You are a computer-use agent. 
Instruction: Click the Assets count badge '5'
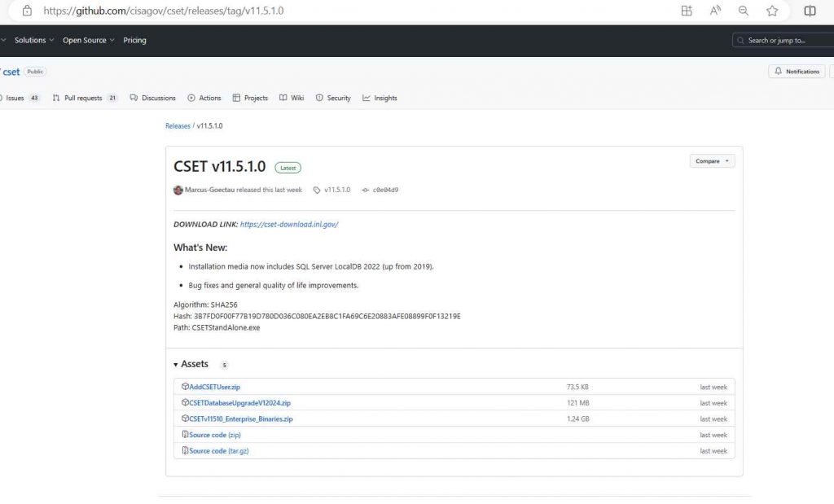click(224, 365)
